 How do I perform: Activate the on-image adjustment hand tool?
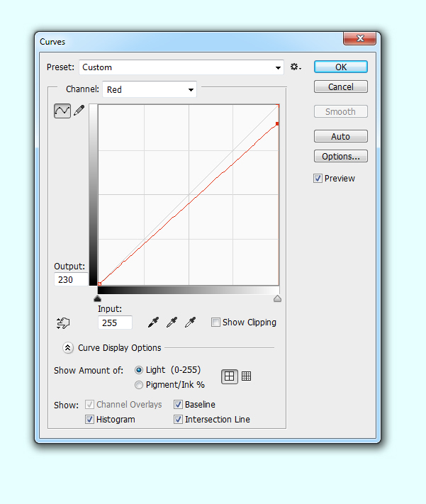(63, 323)
